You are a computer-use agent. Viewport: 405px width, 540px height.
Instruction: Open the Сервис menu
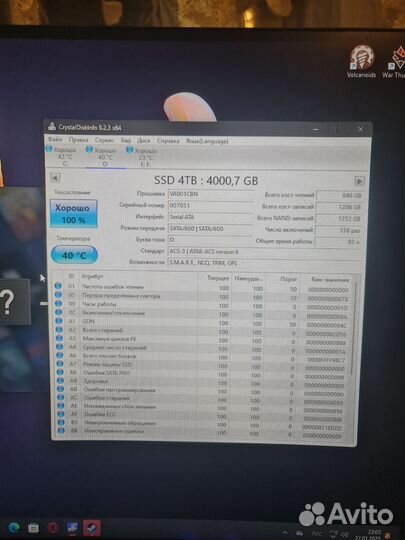[x=104, y=140]
